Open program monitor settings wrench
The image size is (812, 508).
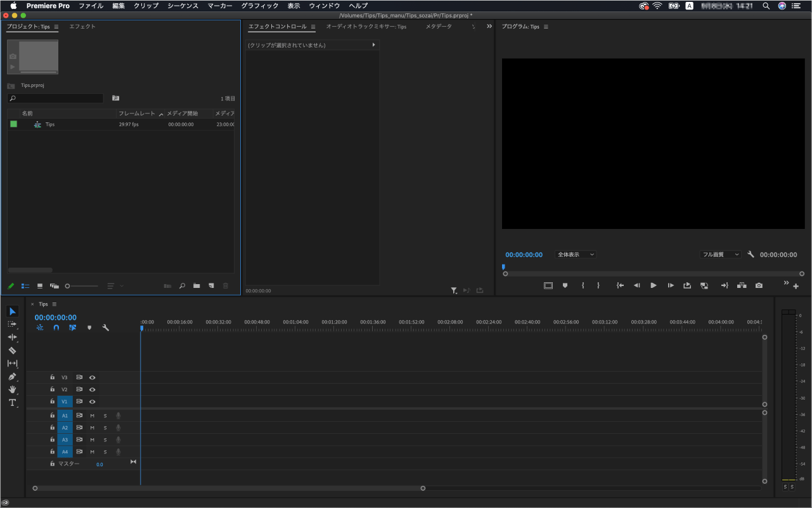(x=751, y=254)
